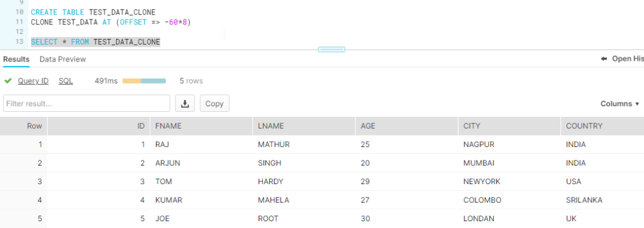The image size is (644, 228).
Task: Click the CITY column header
Action: (509, 126)
